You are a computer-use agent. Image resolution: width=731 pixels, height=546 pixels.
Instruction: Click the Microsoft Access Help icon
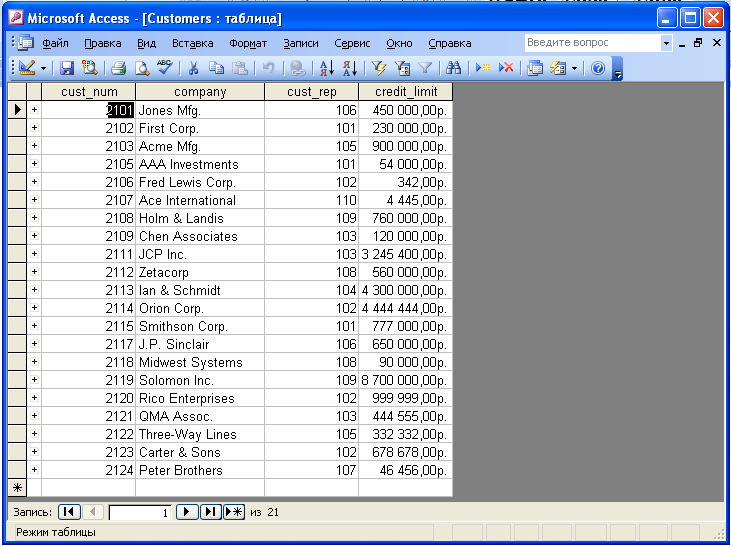tap(598, 68)
